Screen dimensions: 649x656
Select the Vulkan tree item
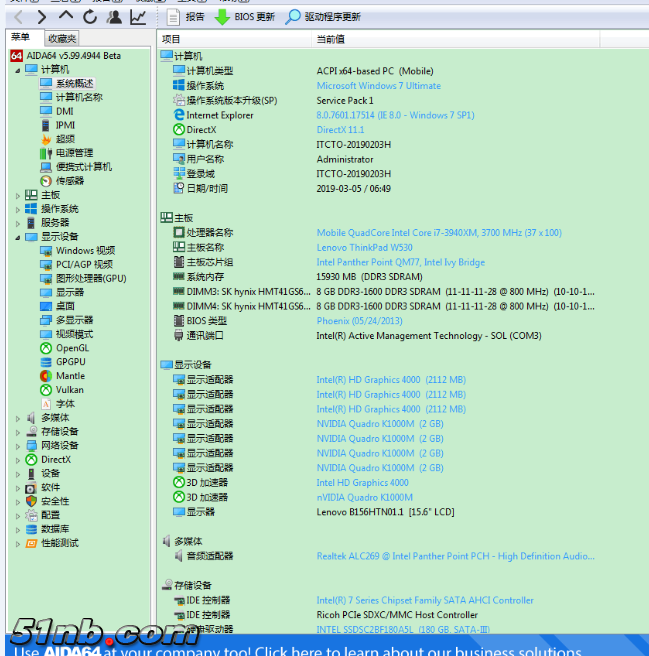pos(69,390)
